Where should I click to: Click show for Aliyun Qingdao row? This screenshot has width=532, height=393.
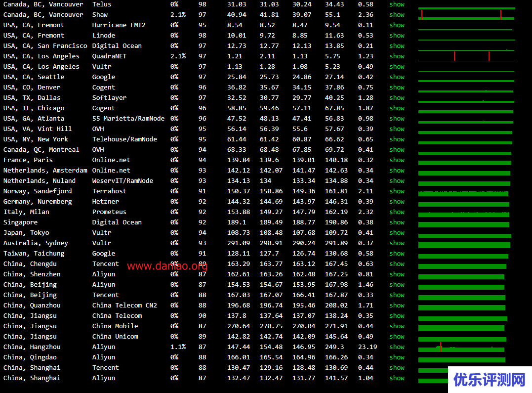coord(397,357)
